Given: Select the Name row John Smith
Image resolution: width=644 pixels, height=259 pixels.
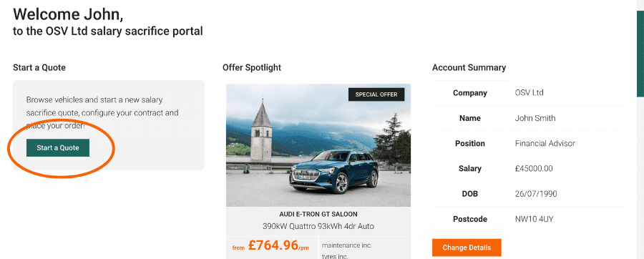Looking at the screenshot, I should (x=528, y=118).
